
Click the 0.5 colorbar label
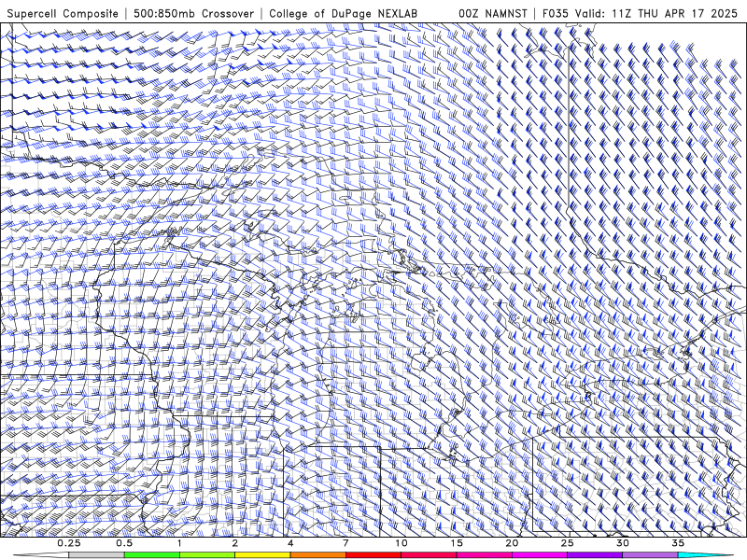pos(124,543)
